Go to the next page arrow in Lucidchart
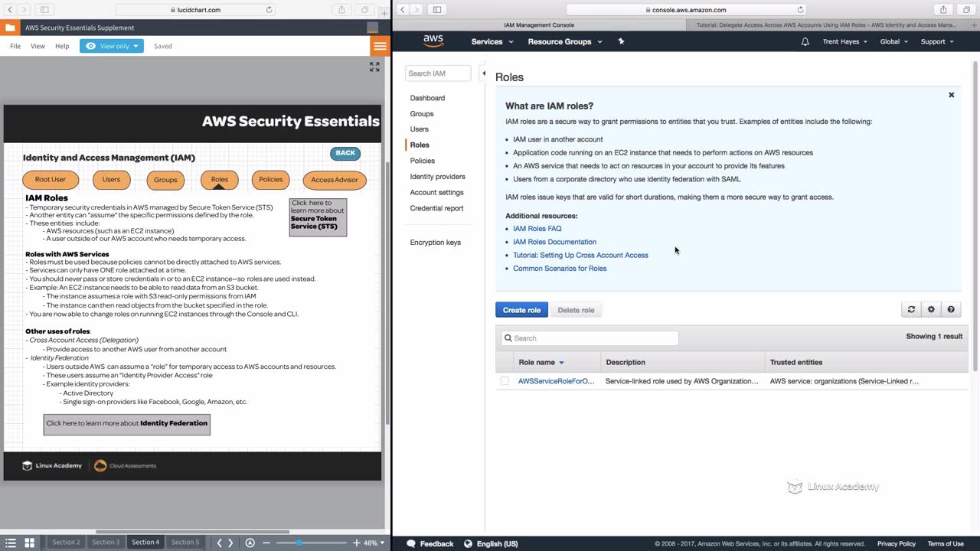 (x=231, y=543)
